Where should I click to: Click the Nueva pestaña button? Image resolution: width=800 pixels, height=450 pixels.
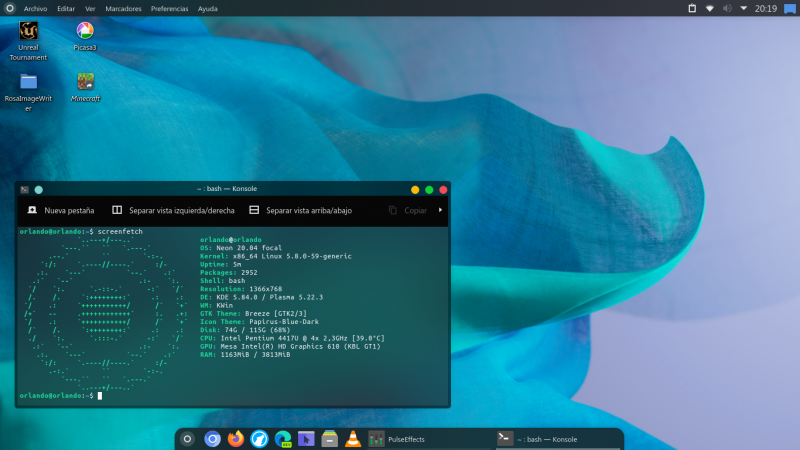(x=60, y=211)
